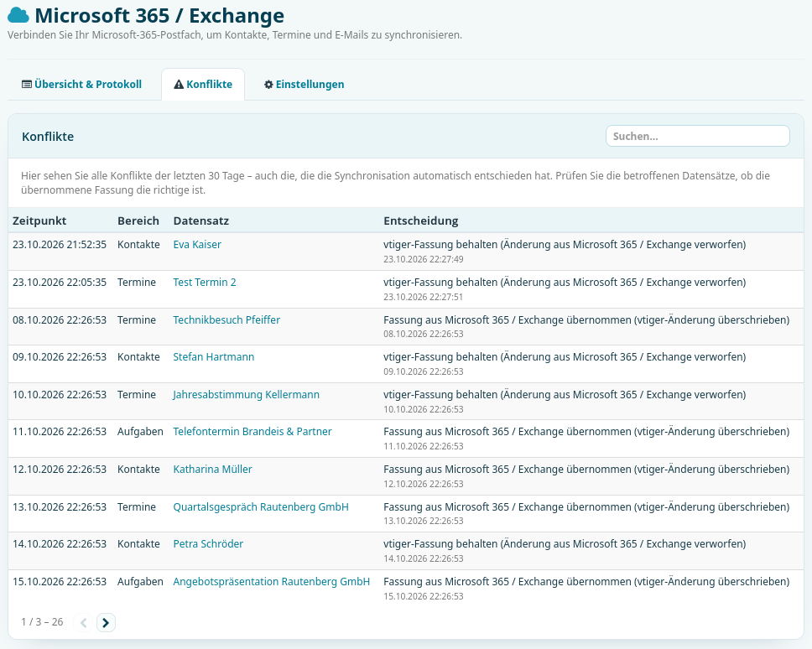Open Quartalsgespräch Rautenberg GmbH appointment

pyautogui.click(x=261, y=506)
